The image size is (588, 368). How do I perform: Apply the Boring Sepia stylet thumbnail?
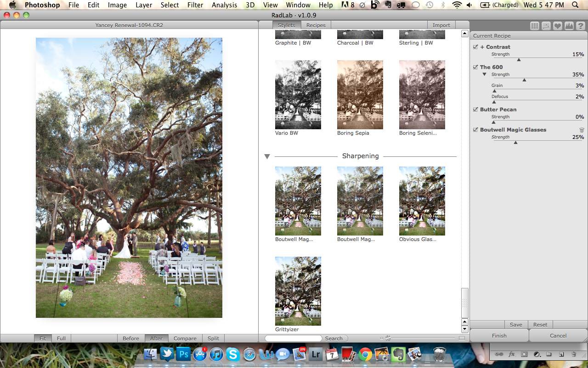360,95
